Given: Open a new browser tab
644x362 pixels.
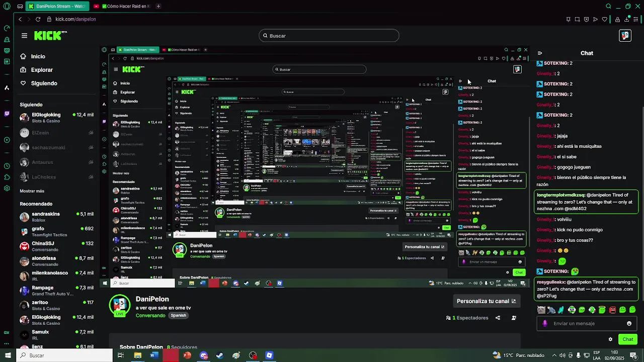Looking at the screenshot, I should tap(158, 7).
